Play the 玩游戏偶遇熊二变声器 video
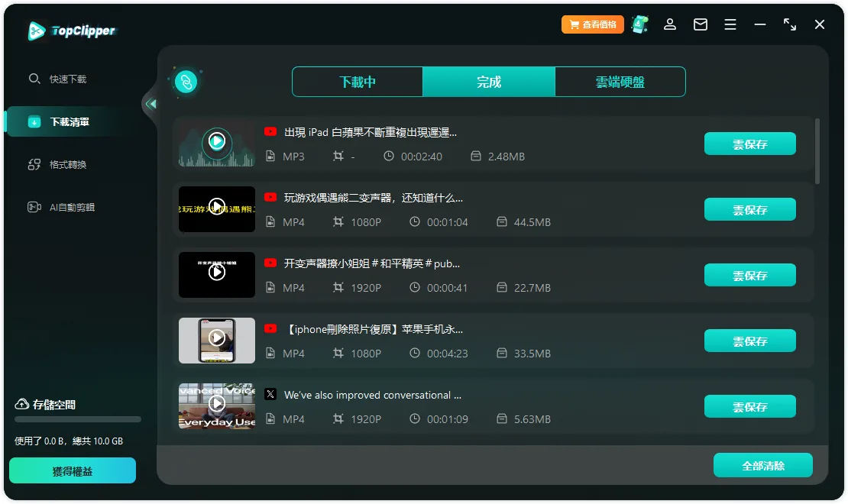Screen dimensions: 848x504 tap(217, 207)
